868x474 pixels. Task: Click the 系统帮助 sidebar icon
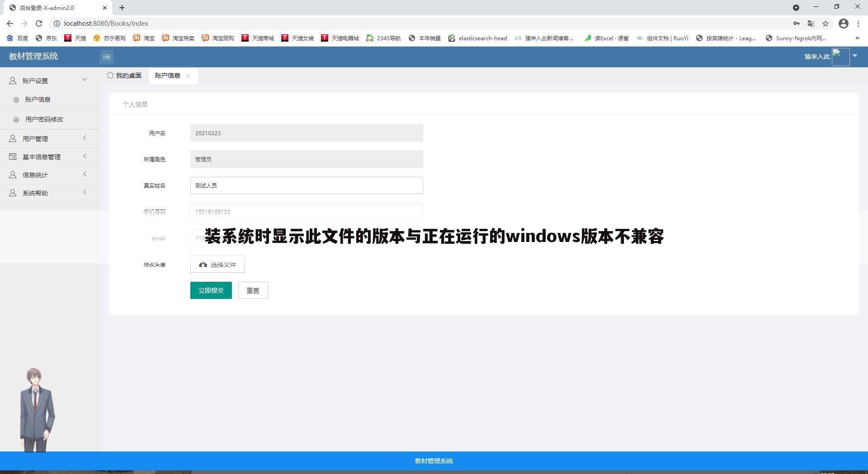tap(12, 193)
